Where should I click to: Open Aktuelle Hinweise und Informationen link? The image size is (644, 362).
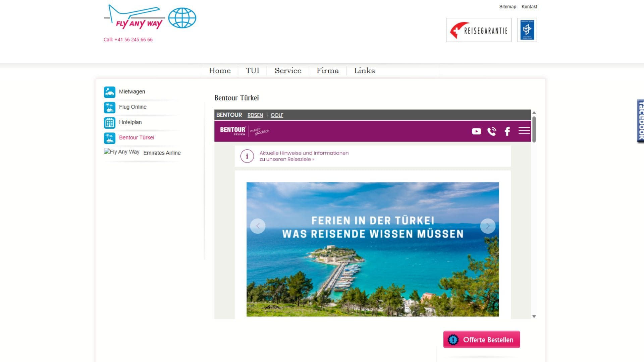(304, 156)
